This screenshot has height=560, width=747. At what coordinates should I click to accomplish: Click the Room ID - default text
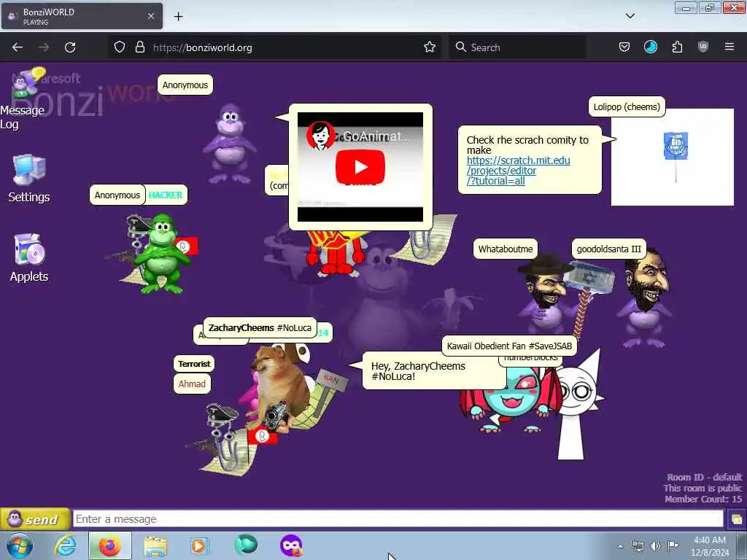[704, 477]
